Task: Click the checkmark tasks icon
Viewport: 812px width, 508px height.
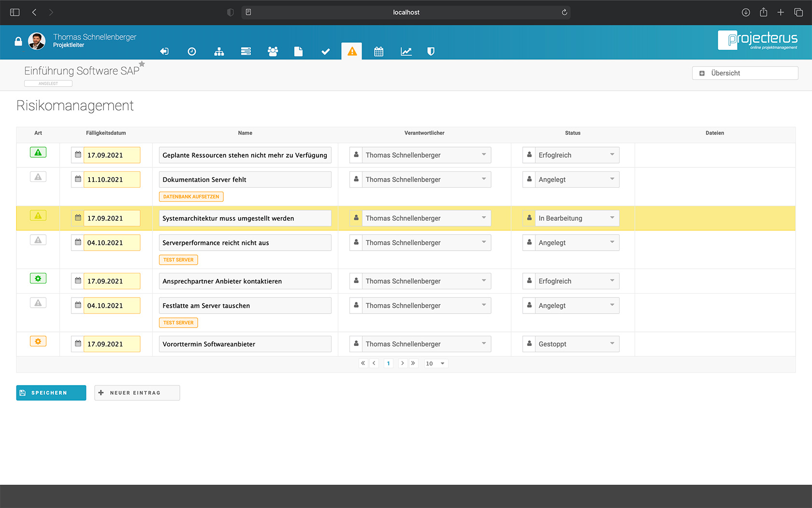Action: coord(325,51)
